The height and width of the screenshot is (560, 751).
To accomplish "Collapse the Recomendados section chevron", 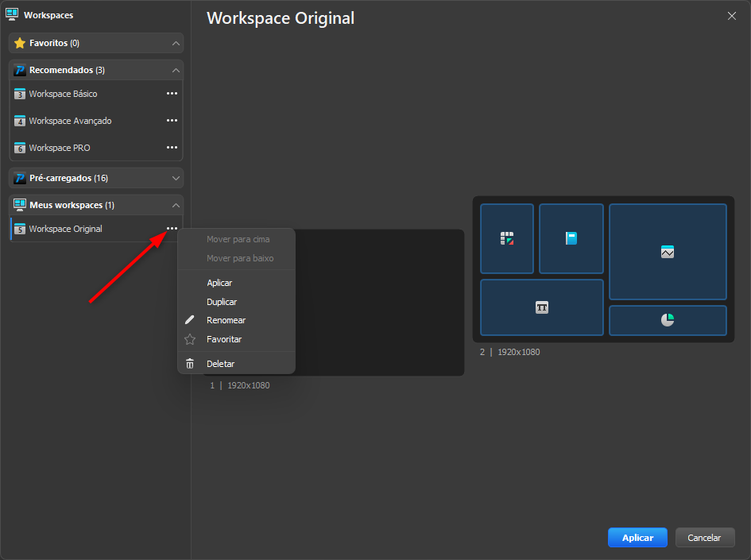I will 176,71.
